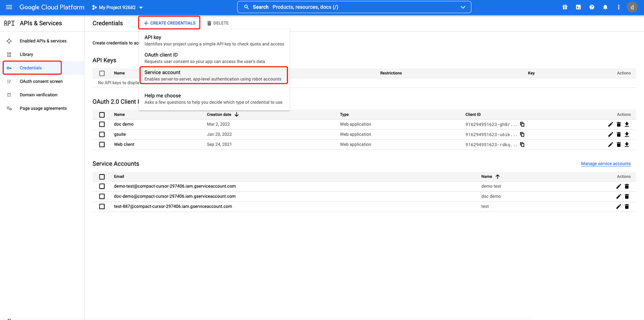Activate Cloud Shell terminal icon
This screenshot has height=320, width=644.
(x=578, y=7)
